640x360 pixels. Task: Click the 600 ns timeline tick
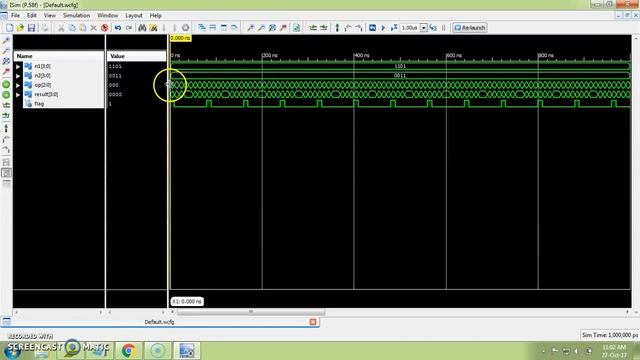(x=453, y=55)
